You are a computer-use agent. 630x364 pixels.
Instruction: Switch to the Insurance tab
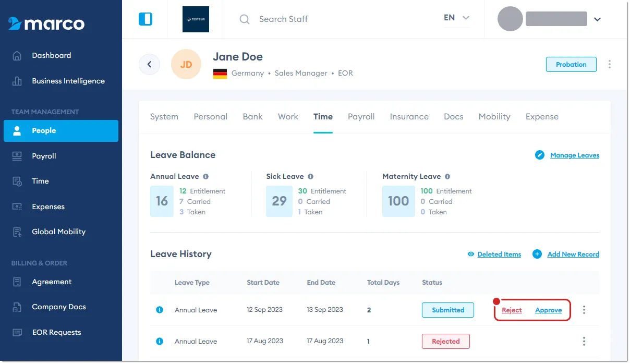point(409,117)
